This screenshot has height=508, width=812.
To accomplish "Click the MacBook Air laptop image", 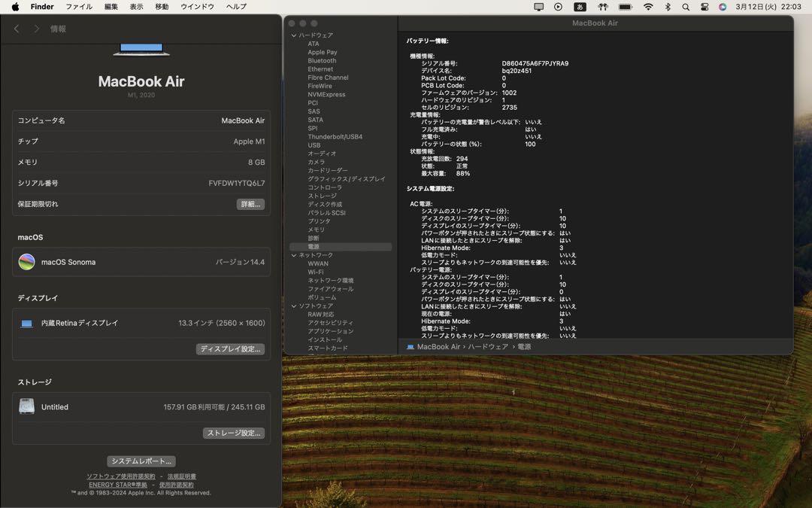I will click(x=141, y=49).
